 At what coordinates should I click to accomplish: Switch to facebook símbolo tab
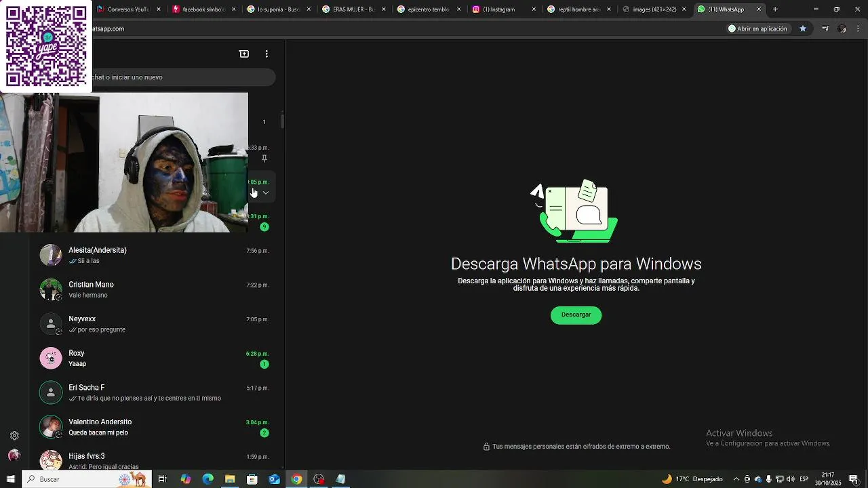(x=203, y=9)
